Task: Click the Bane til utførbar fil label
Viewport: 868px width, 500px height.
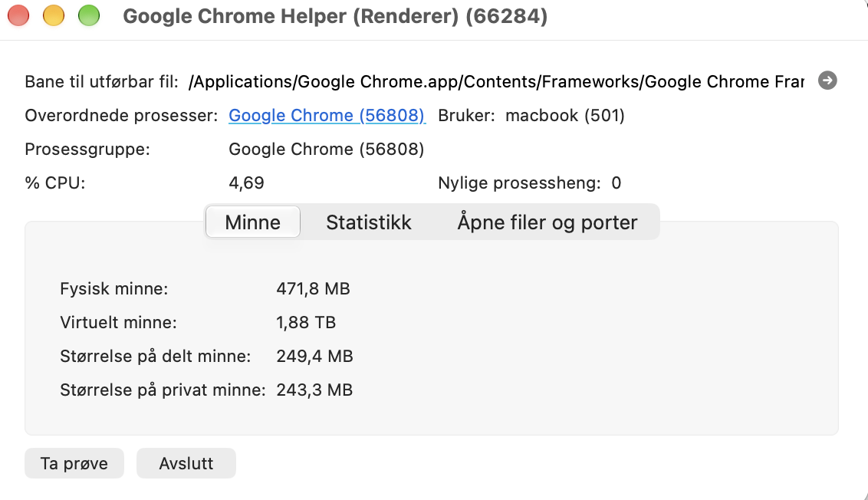Action: point(102,81)
